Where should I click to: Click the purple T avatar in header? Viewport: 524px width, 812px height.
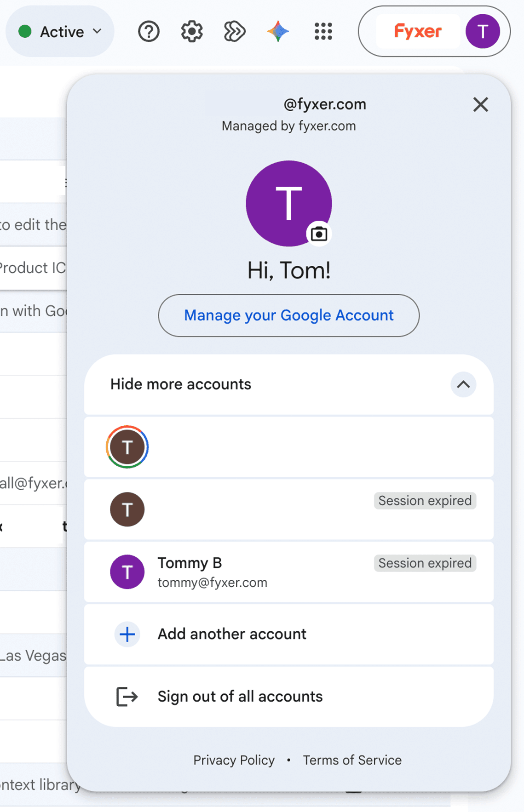(x=483, y=31)
